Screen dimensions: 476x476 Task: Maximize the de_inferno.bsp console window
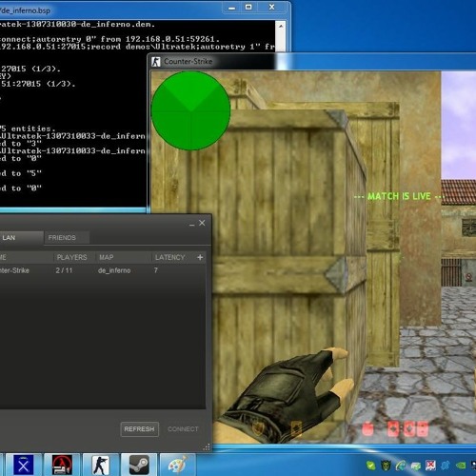coord(248,8)
